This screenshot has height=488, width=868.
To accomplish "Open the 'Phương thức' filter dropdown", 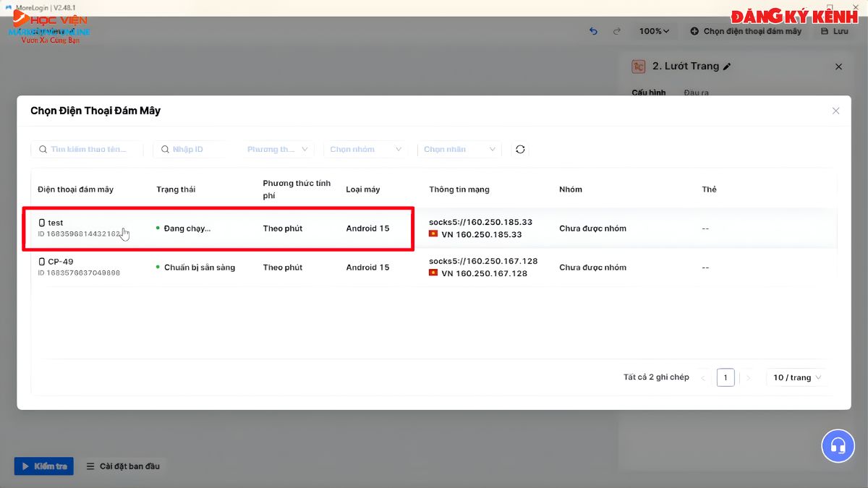I will [278, 149].
